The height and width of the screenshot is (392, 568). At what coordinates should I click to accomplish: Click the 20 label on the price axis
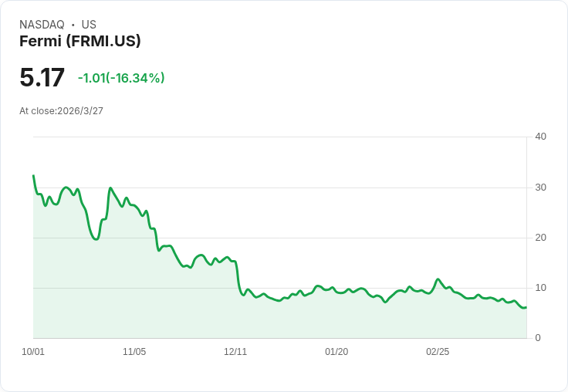540,238
